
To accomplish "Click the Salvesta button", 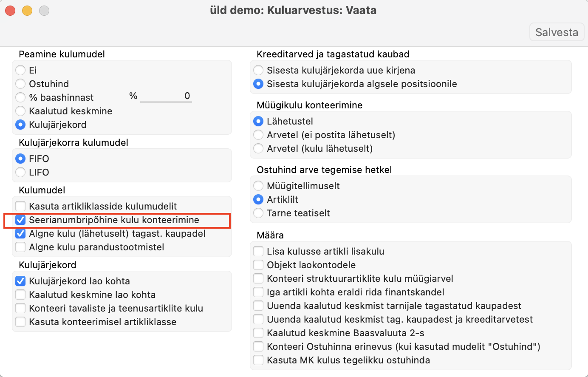I will point(557,32).
